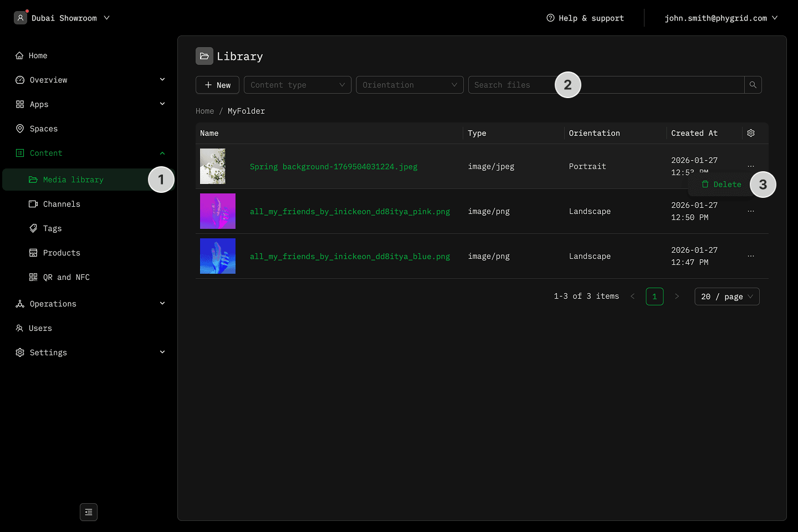Open table column settings gear icon

(751, 133)
